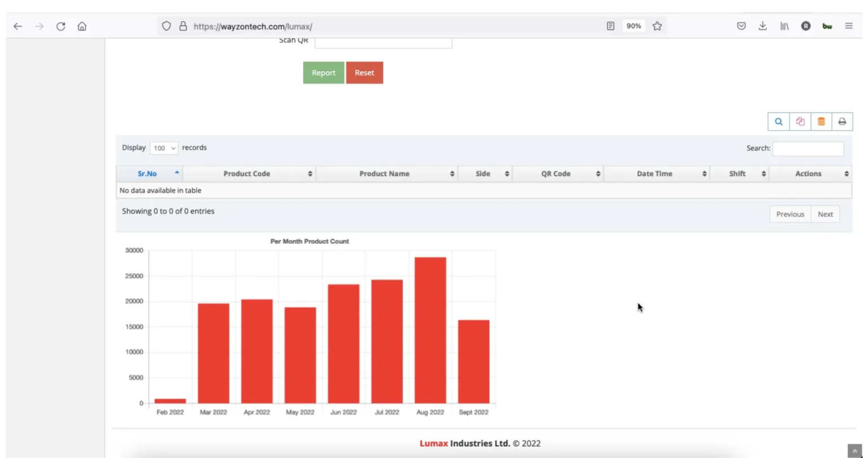Toggle reader view icon in address bar
The width and height of the screenshot is (868, 458).
pos(610,26)
